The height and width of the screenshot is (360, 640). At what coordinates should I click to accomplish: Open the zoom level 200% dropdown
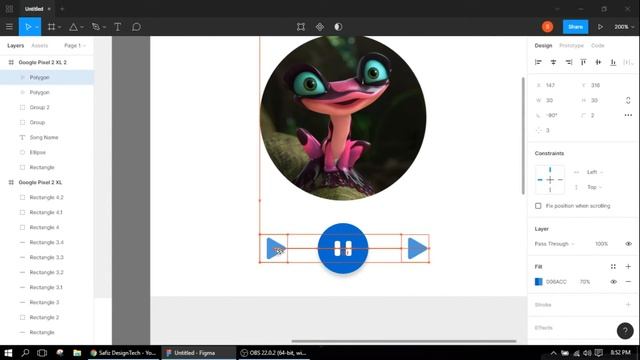click(624, 27)
